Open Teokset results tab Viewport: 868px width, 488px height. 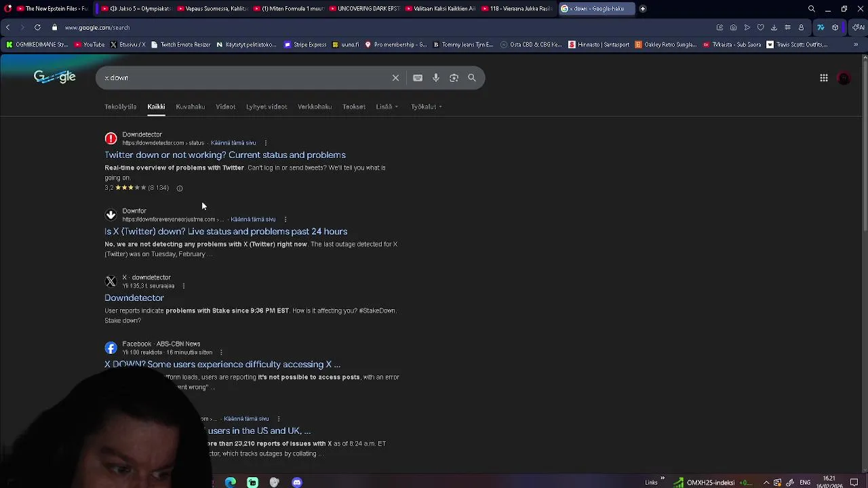(x=354, y=106)
